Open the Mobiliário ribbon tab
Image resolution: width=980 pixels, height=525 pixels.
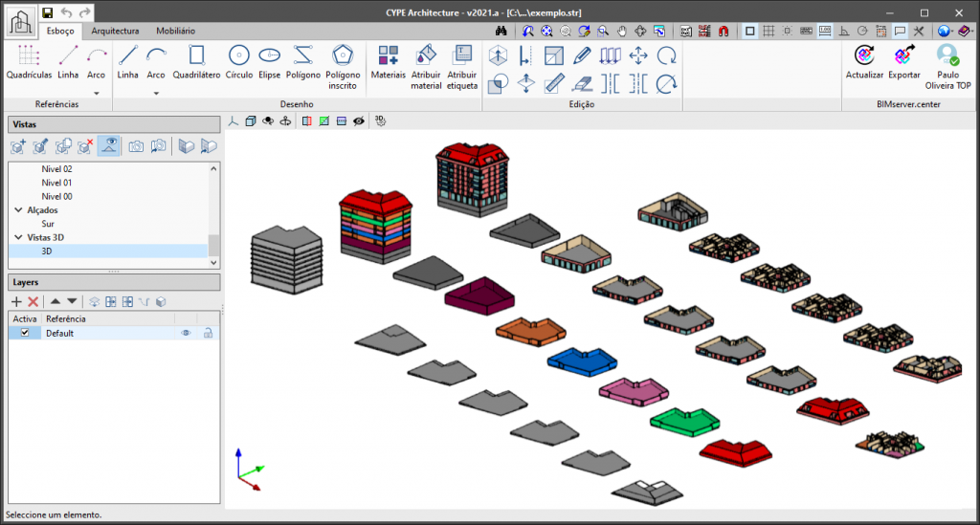[175, 31]
